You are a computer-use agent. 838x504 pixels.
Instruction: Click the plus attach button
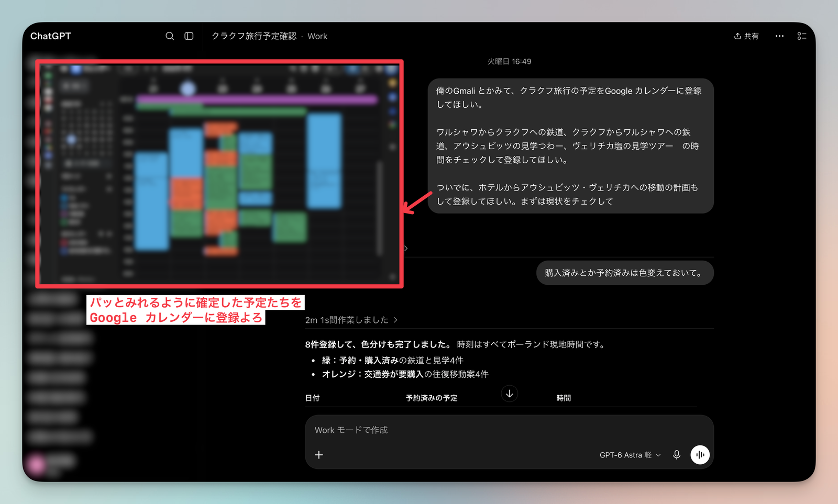319,455
